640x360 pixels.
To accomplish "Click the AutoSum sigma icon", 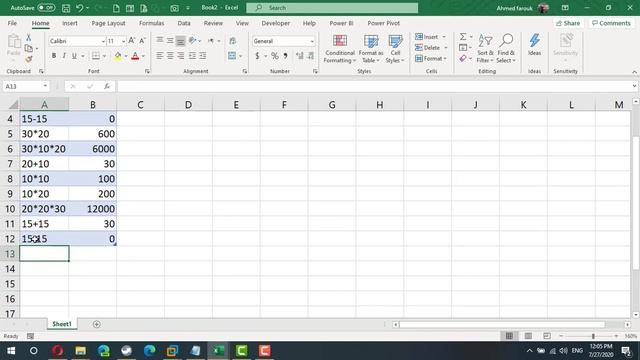I will pyautogui.click(x=463, y=37).
